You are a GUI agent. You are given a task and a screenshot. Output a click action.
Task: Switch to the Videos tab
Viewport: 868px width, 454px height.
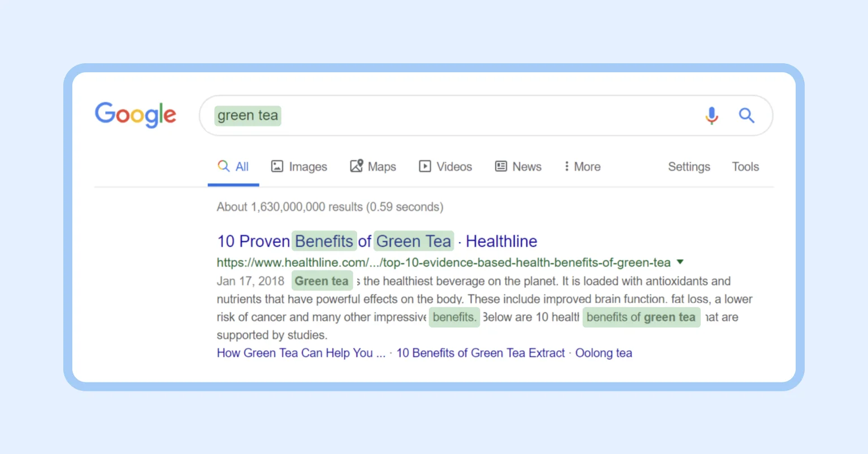445,167
